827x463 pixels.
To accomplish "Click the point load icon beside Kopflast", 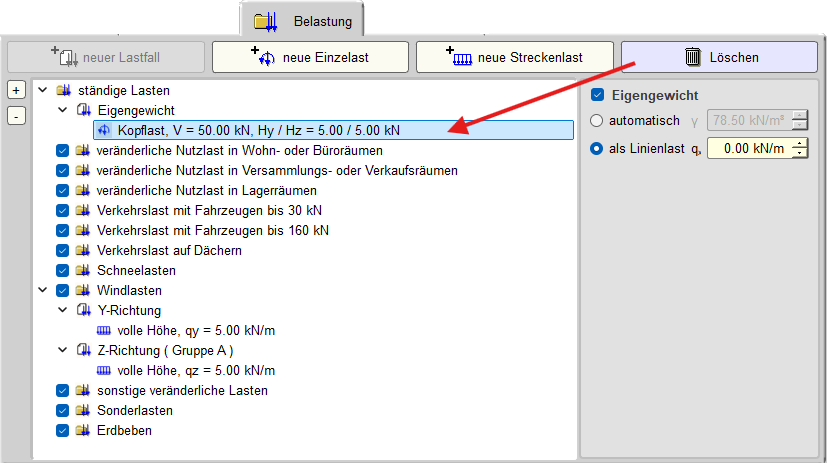I will pos(104,130).
